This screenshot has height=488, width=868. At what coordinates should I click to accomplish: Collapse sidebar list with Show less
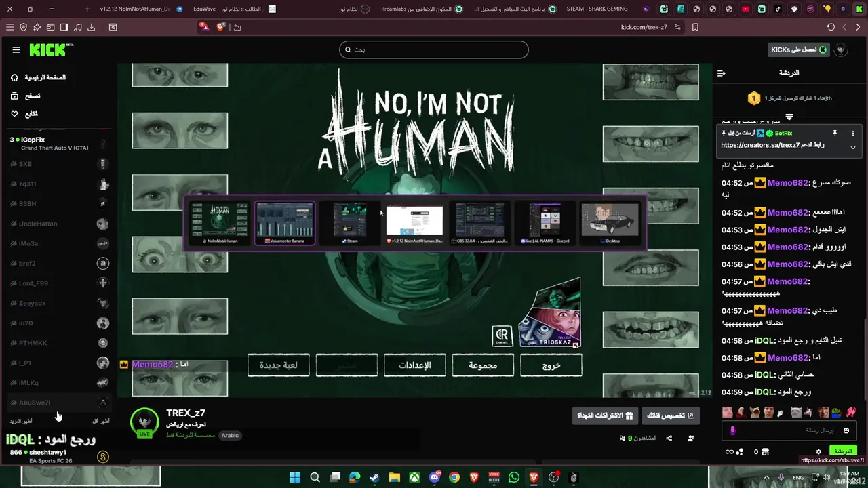pyautogui.click(x=100, y=421)
